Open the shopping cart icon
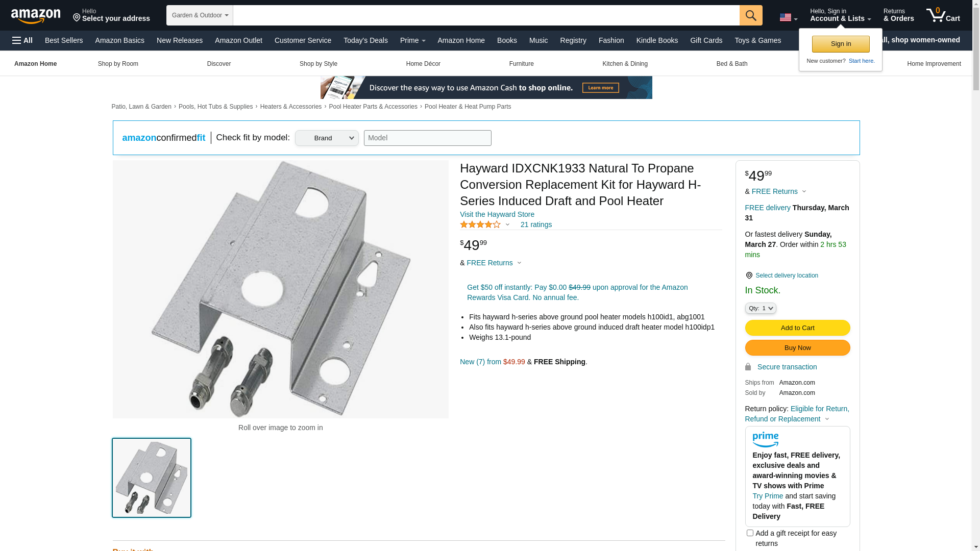Screen dimensions: 980x551 pyautogui.click(x=943, y=15)
